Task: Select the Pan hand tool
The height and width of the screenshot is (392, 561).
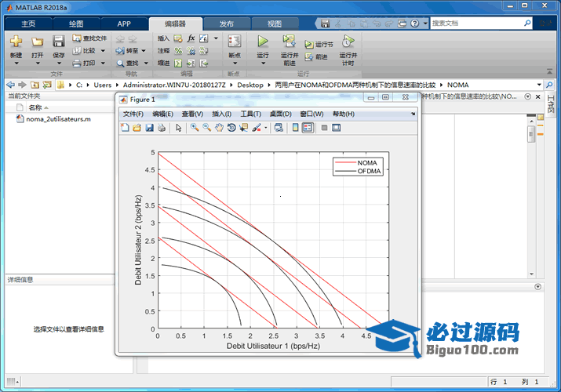Action: pyautogui.click(x=219, y=128)
